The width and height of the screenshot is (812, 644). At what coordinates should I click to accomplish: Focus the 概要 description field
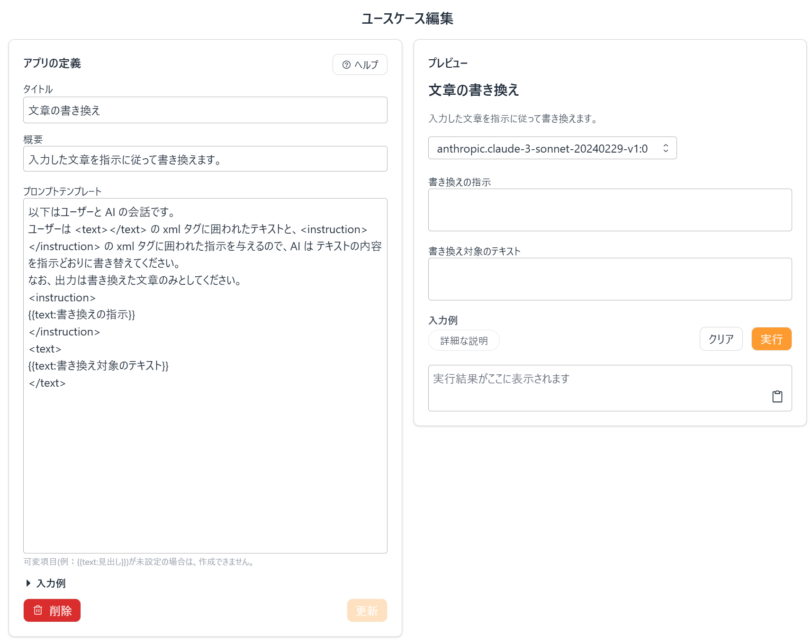pyautogui.click(x=205, y=159)
